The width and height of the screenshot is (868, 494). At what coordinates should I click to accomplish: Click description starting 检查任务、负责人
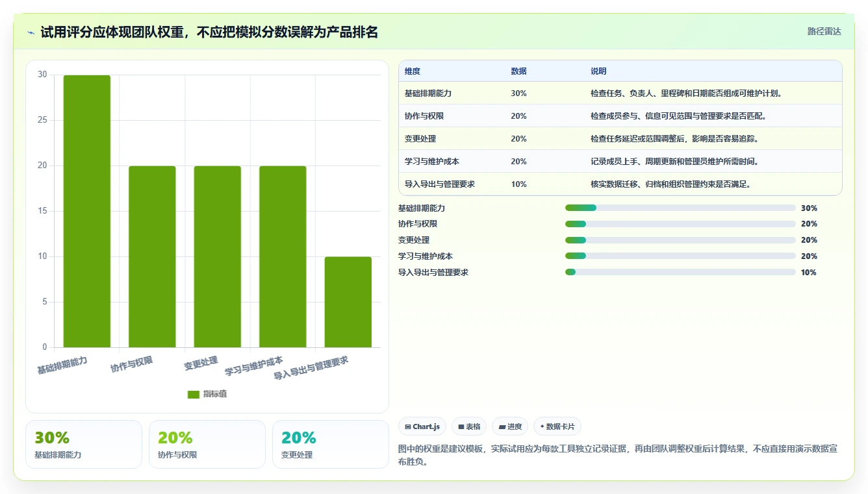point(687,93)
